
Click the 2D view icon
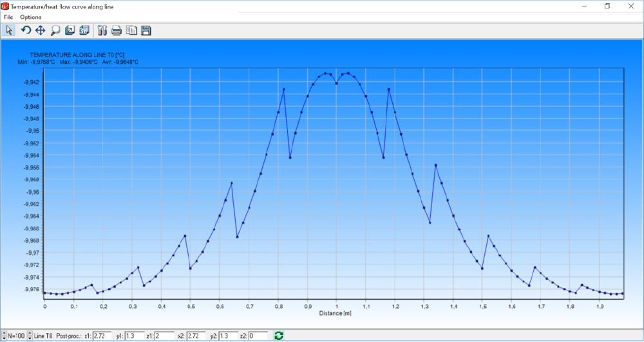coord(70,30)
